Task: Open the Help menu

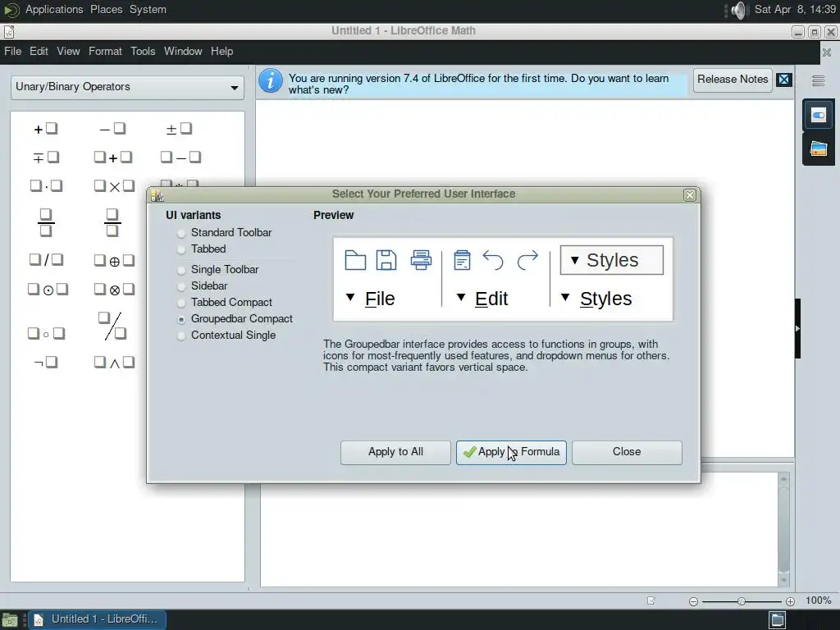Action: pyautogui.click(x=221, y=52)
